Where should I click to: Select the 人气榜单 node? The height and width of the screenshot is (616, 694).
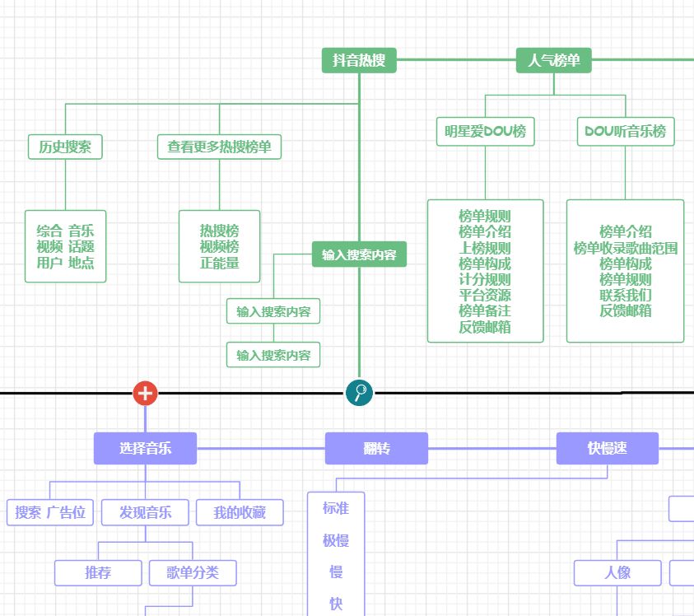(554, 60)
